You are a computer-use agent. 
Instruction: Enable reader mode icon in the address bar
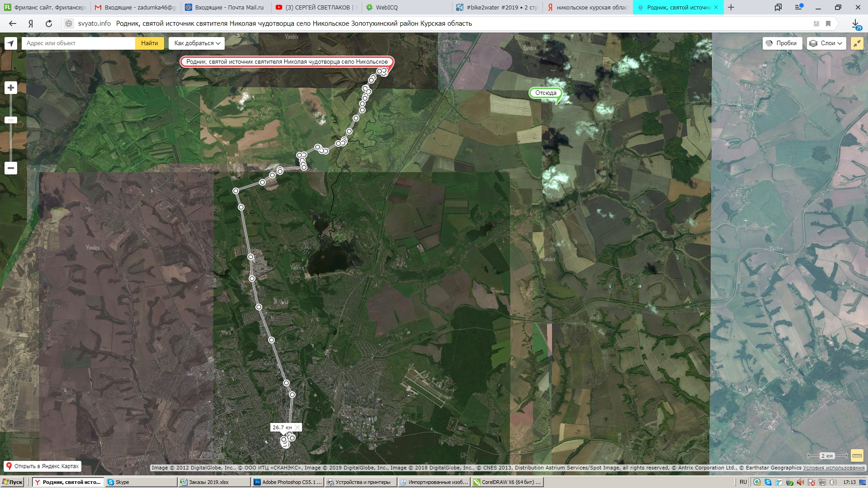(816, 23)
